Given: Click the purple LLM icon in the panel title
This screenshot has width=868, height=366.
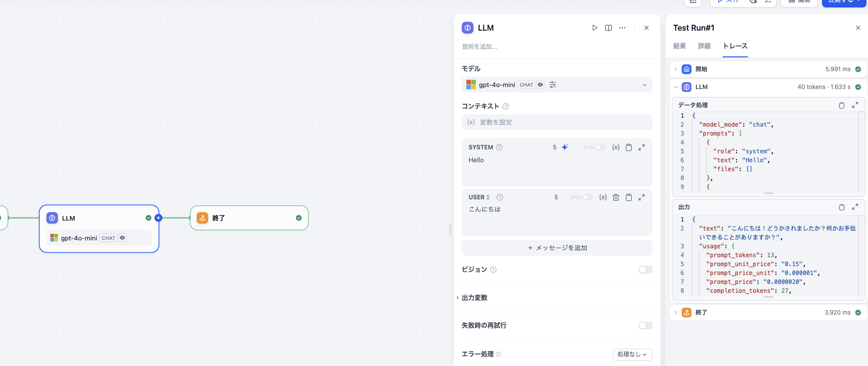Looking at the screenshot, I should pos(468,28).
